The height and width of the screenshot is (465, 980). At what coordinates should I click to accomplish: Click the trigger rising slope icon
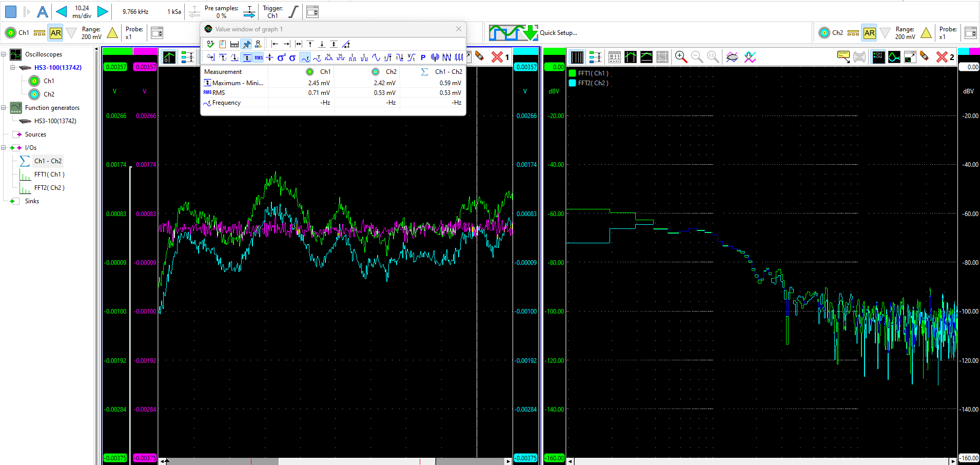(293, 11)
